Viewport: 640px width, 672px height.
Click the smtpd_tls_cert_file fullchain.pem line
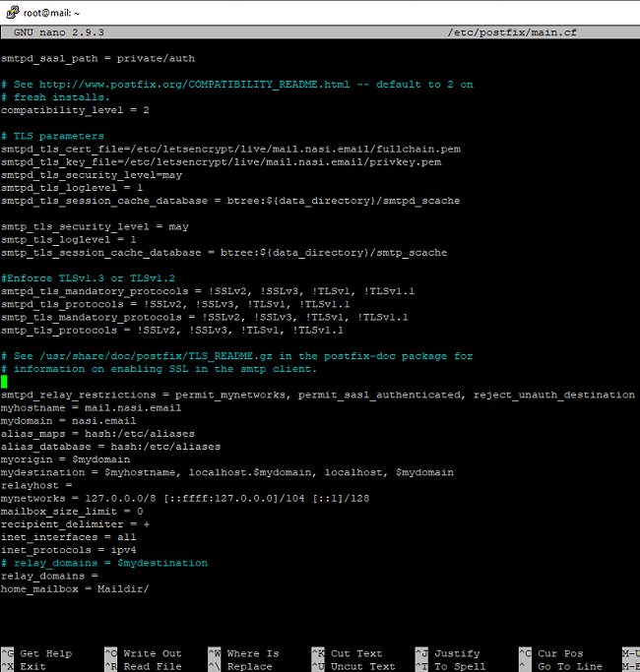[x=230, y=150]
